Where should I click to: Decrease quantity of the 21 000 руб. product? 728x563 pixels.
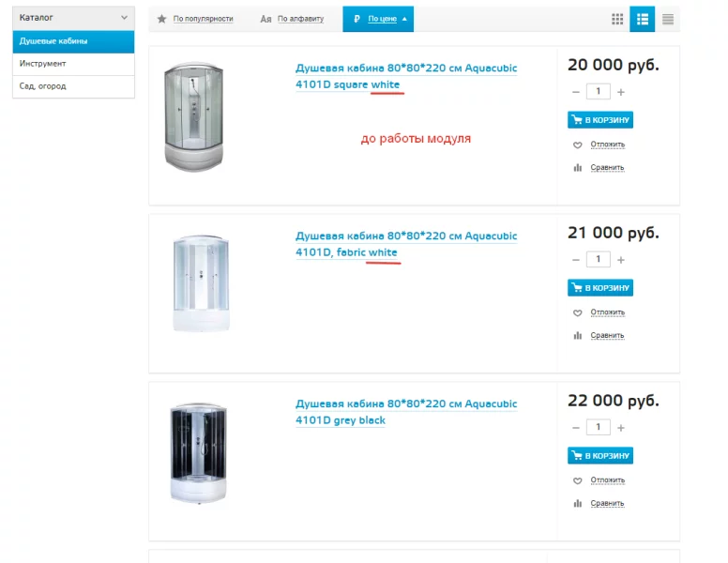coord(575,260)
